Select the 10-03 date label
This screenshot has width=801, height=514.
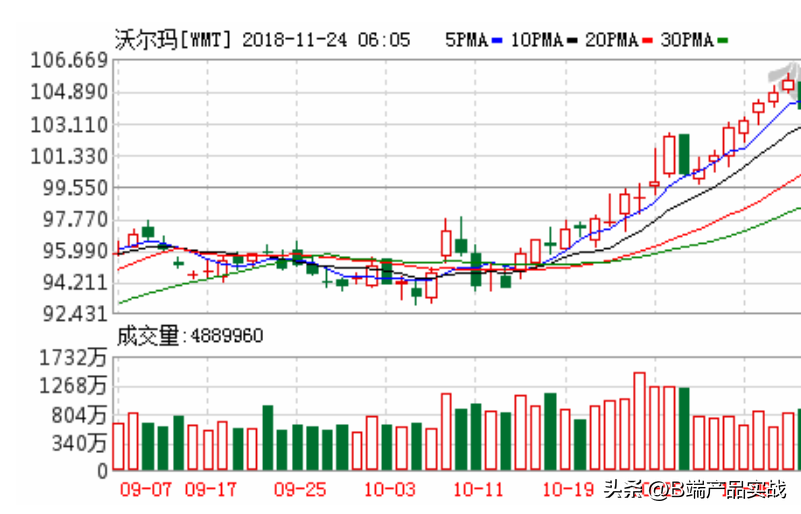(x=389, y=489)
